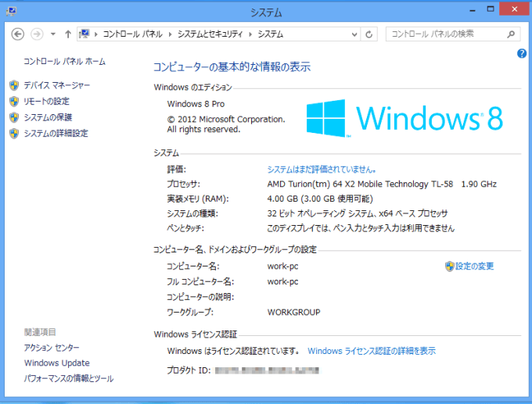Open Help with the question mark icon

(x=522, y=54)
